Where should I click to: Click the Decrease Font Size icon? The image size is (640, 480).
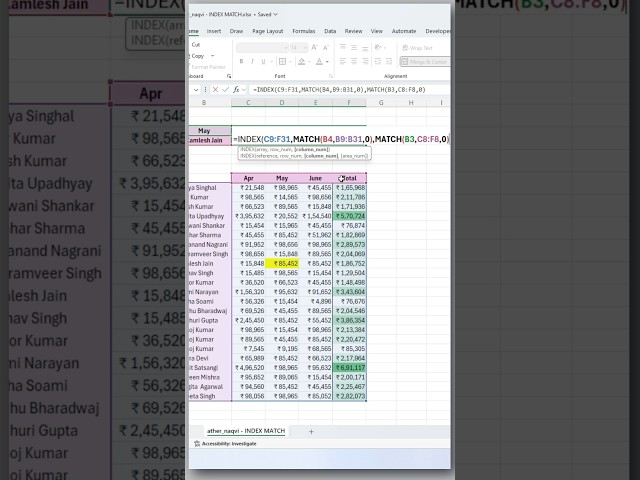pos(326,48)
